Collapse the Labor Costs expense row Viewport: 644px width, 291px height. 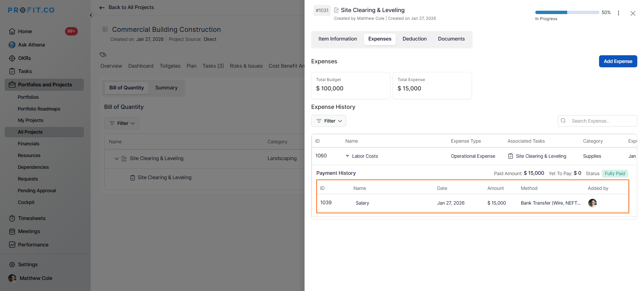tap(347, 156)
